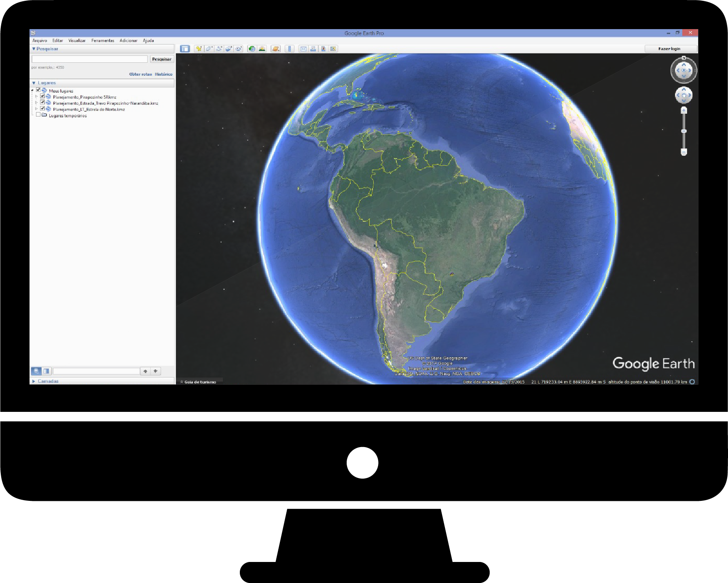728x583 pixels.
Task: Add a placemark with the pushpin tool
Action: (199, 49)
